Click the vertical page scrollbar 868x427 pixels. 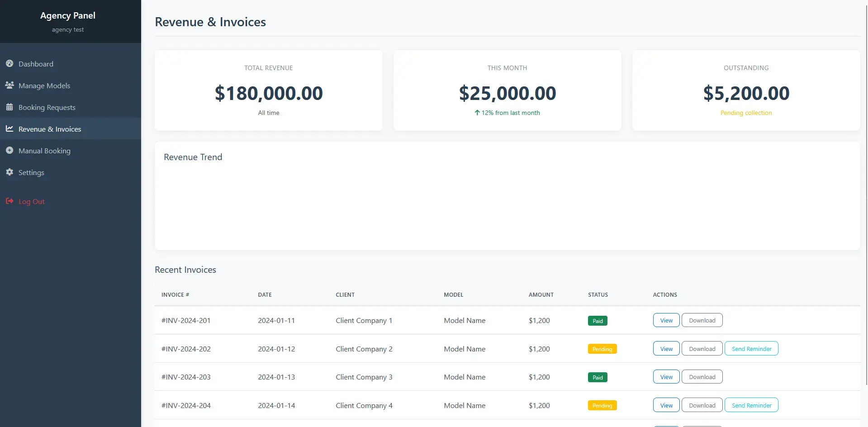pyautogui.click(x=866, y=181)
